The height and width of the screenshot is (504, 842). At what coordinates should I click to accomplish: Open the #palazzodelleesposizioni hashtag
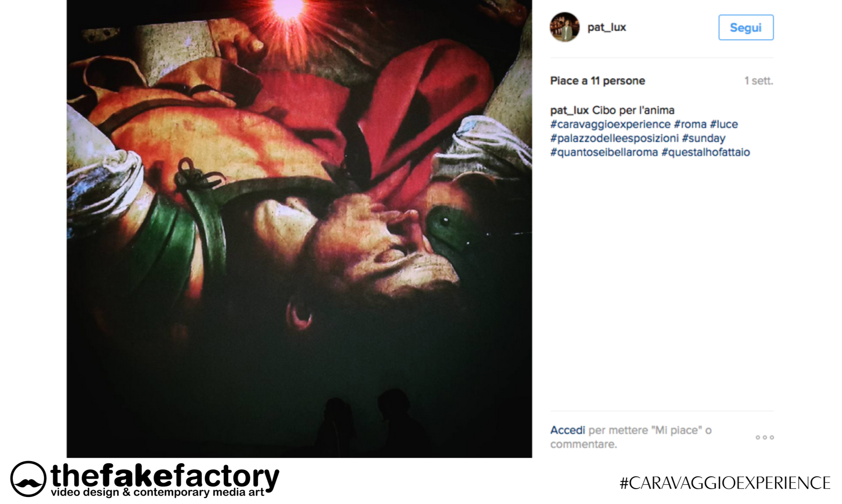pyautogui.click(x=614, y=138)
